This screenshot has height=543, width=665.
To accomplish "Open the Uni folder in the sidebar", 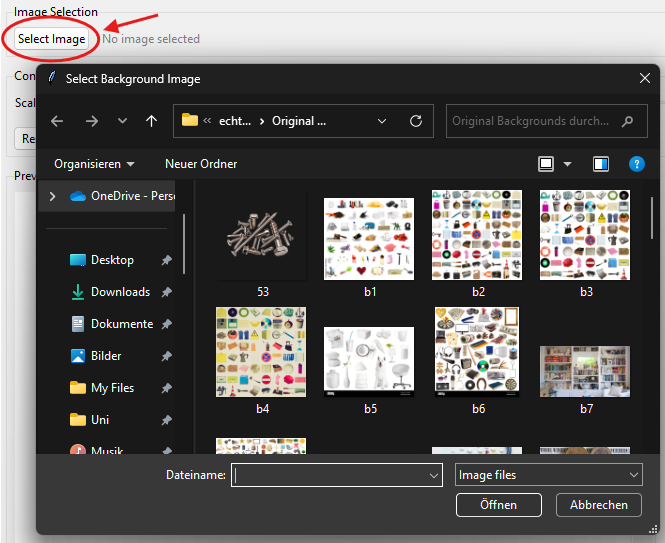I will pyautogui.click(x=89, y=420).
